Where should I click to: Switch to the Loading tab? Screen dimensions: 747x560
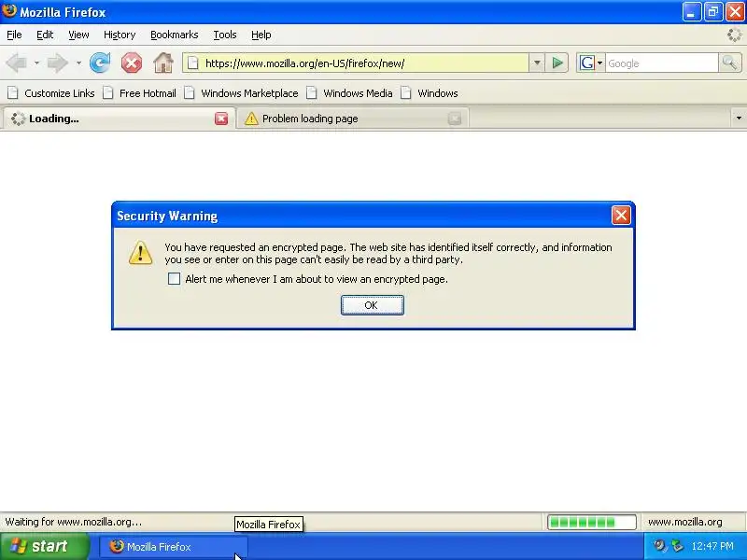[120, 119]
